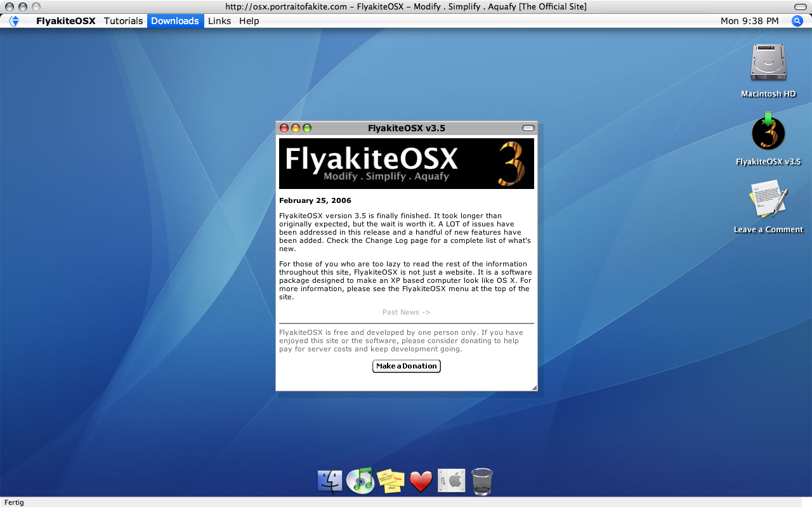The width and height of the screenshot is (812, 508).
Task: Open the Tutorials menu
Action: [x=124, y=21]
